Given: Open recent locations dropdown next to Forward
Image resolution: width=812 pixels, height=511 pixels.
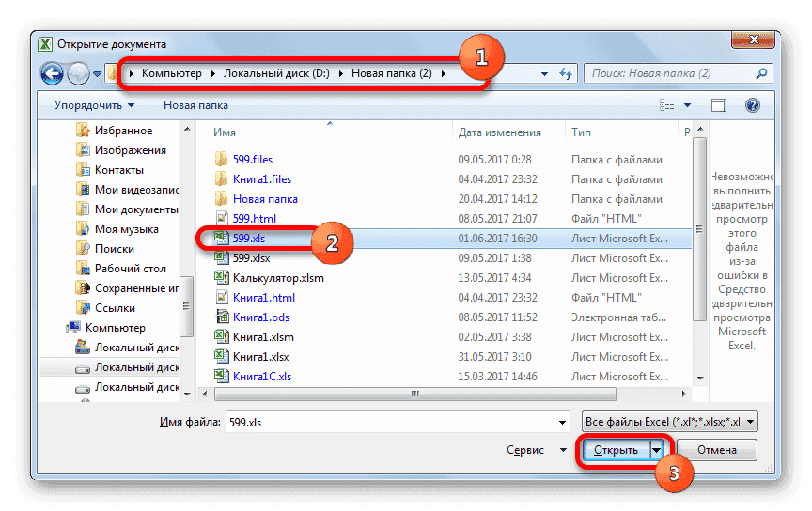Looking at the screenshot, I should click(98, 74).
